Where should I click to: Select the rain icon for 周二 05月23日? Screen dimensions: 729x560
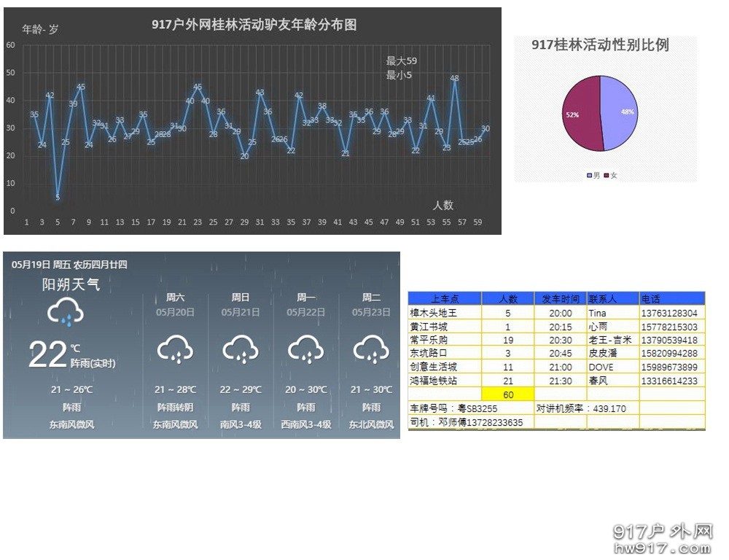click(370, 349)
